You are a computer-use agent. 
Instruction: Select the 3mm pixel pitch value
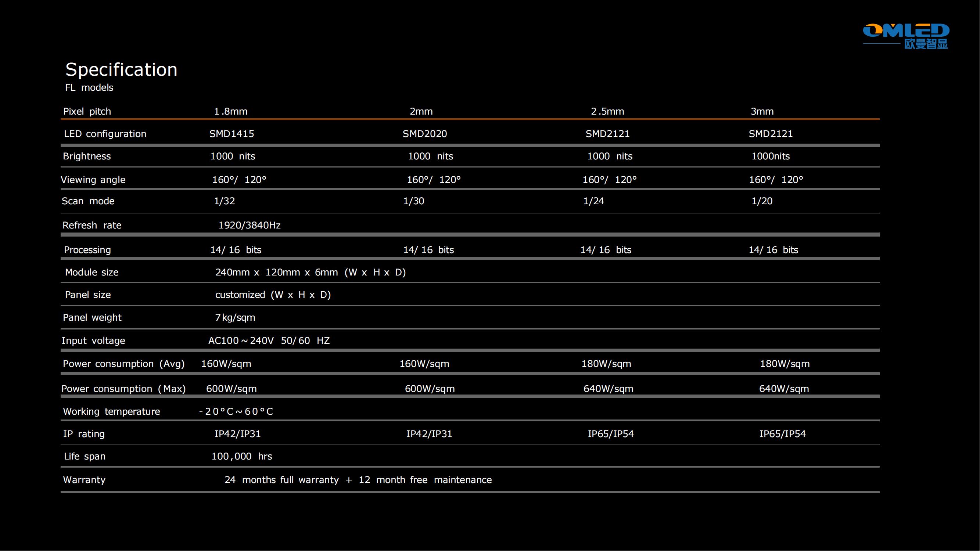[762, 111]
